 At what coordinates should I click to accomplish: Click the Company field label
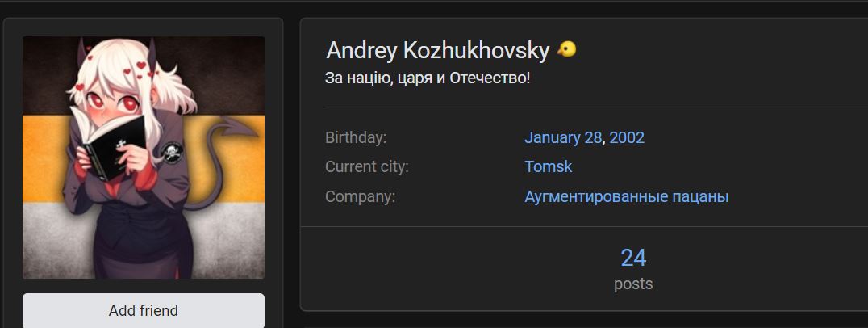point(360,196)
